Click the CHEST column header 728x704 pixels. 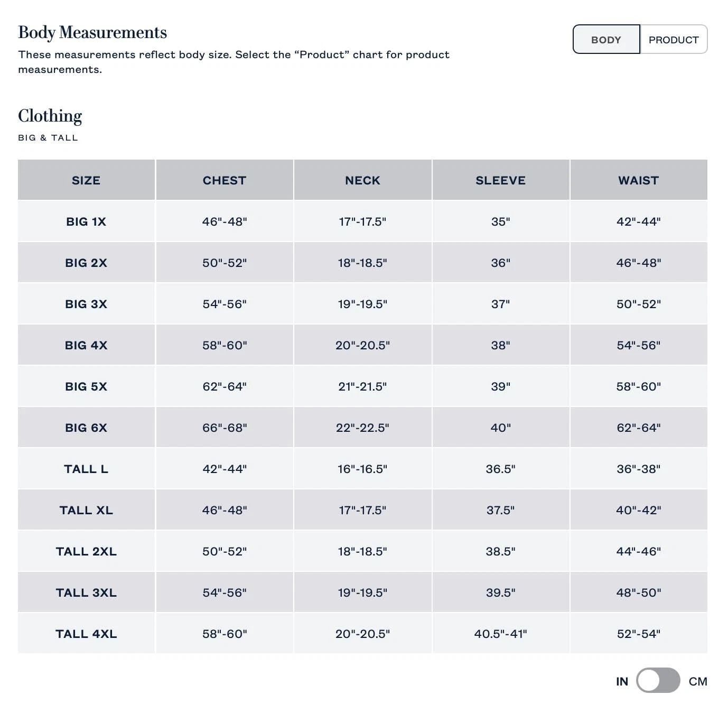(225, 180)
